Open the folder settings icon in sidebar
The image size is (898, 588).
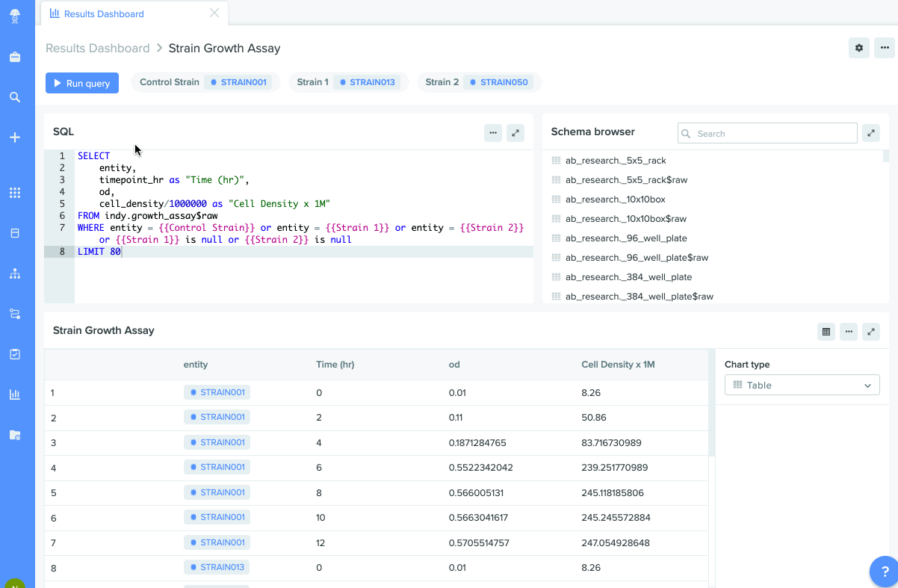pos(15,435)
